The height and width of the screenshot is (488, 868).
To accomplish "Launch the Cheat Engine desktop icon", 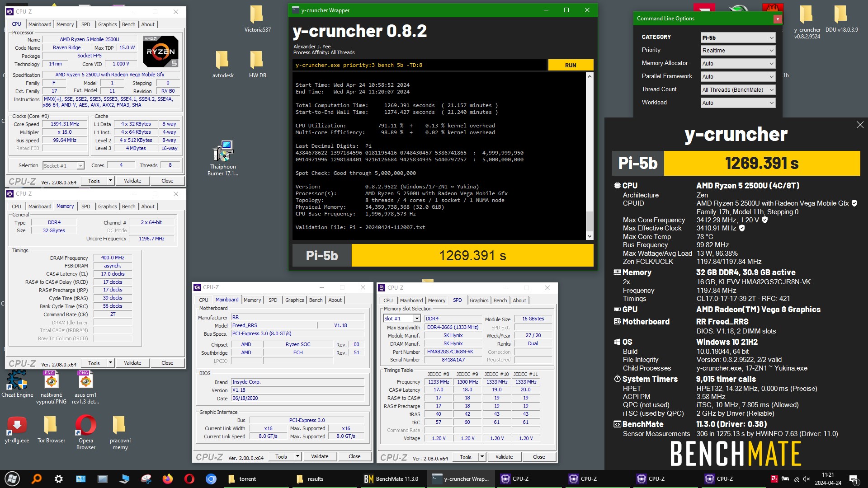I will (17, 384).
